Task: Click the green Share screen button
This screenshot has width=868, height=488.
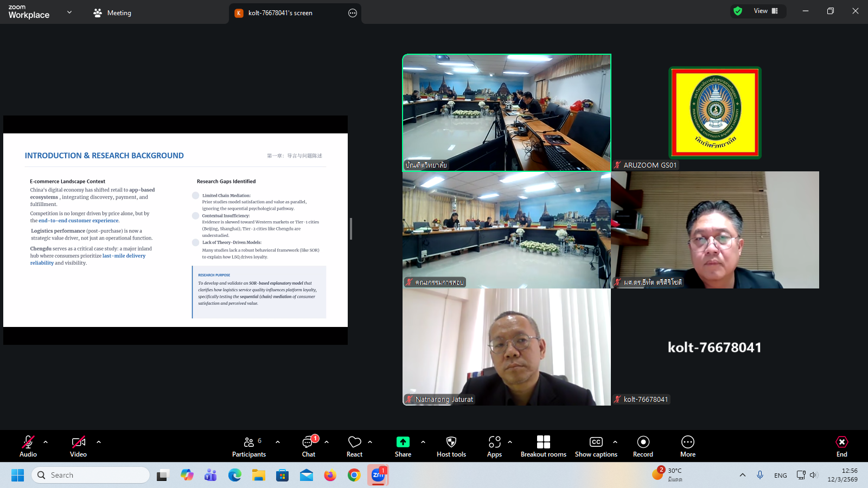Action: [x=403, y=446]
